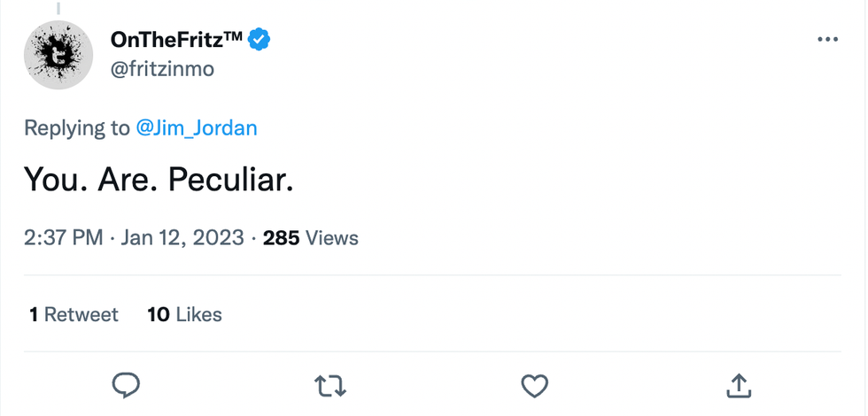Select the Jan 12, 2023 date
868x416 pixels.
coord(182,237)
